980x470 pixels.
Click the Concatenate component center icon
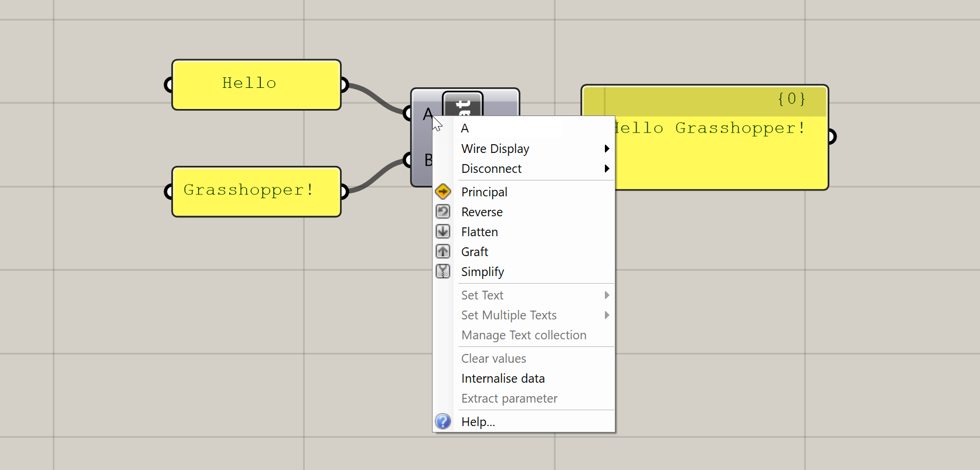point(463,104)
